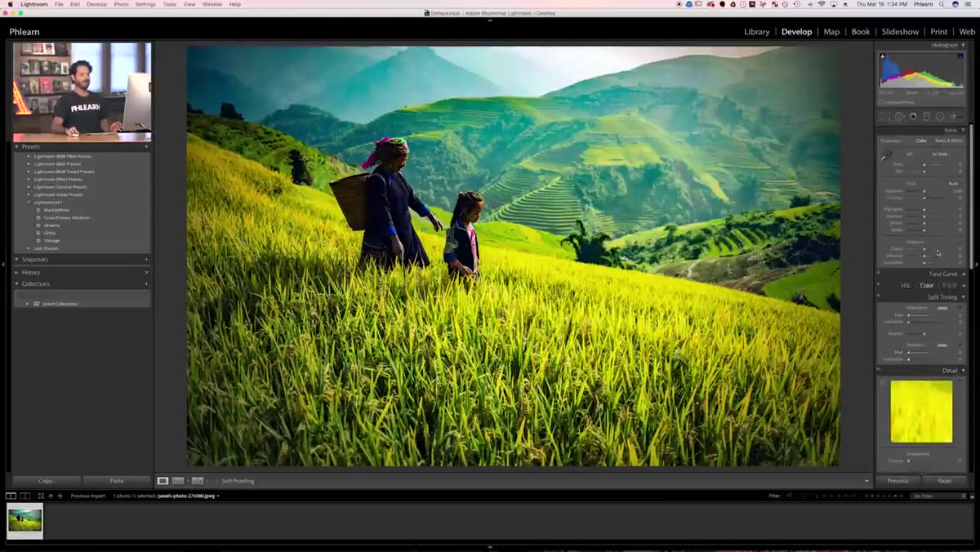Add a new preset with plus icon
Image resolution: width=980 pixels, height=552 pixels.
(146, 147)
